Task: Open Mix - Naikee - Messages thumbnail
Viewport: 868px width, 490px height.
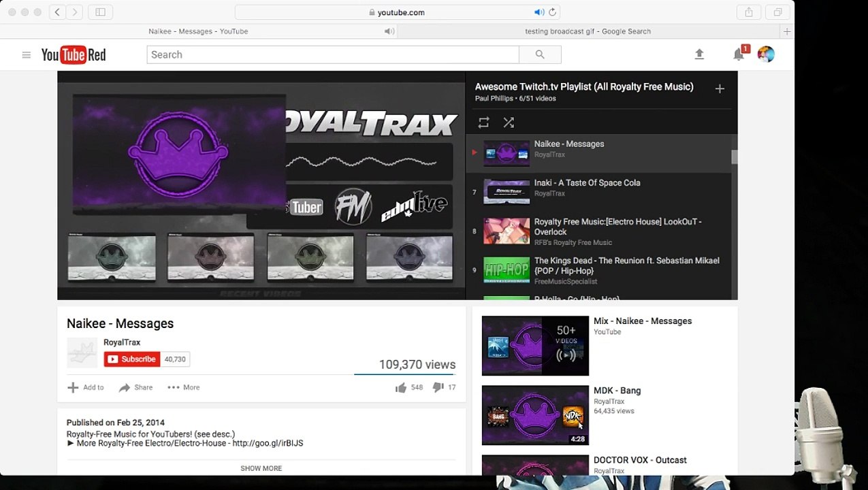Action: pos(535,346)
